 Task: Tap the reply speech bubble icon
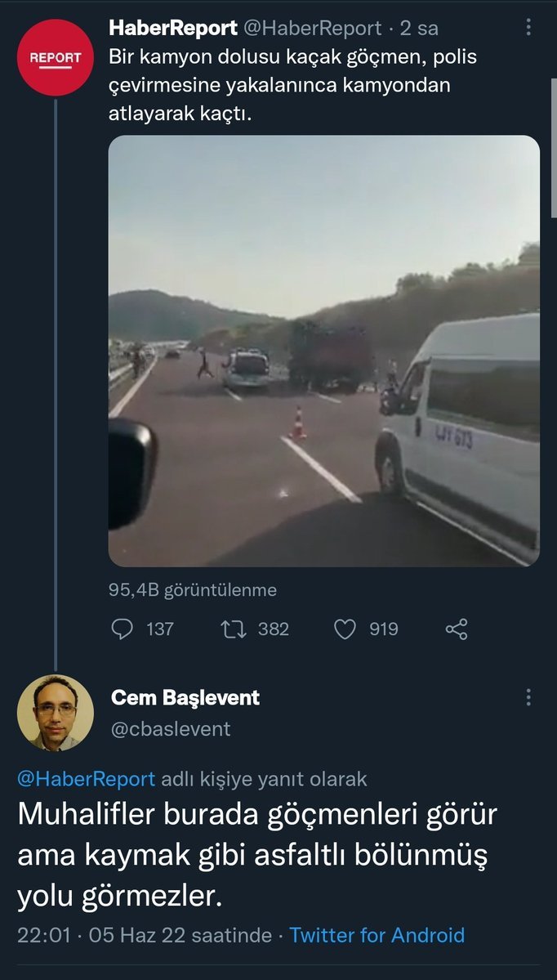(x=122, y=629)
